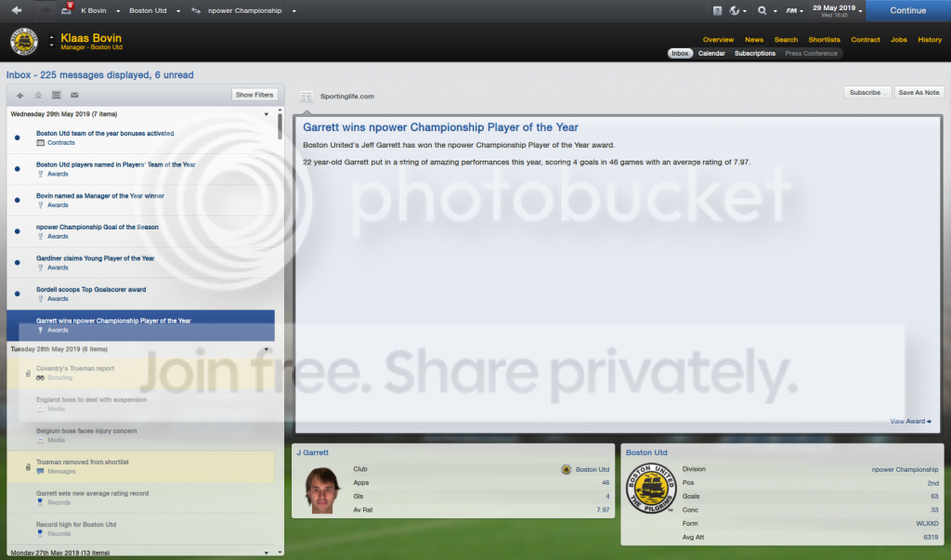Click the double up-arrow icon above message list

click(38, 96)
